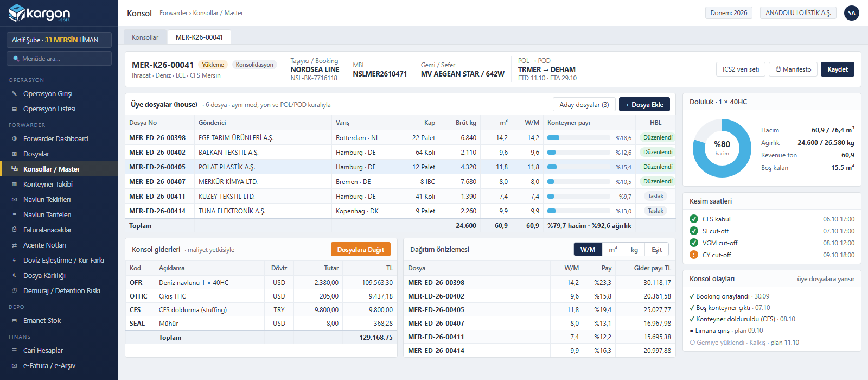Switch distribution preview to m³

[613, 249]
